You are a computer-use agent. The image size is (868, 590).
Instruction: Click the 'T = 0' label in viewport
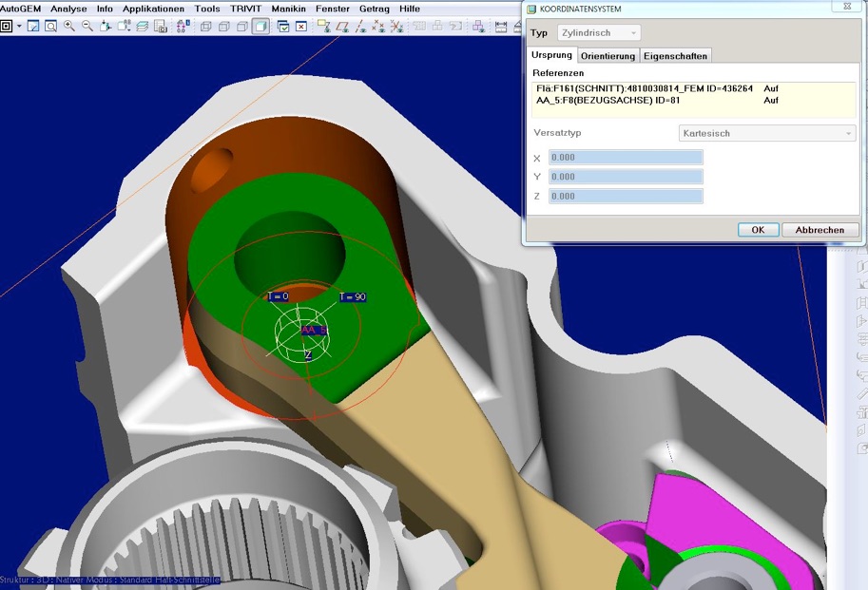278,296
